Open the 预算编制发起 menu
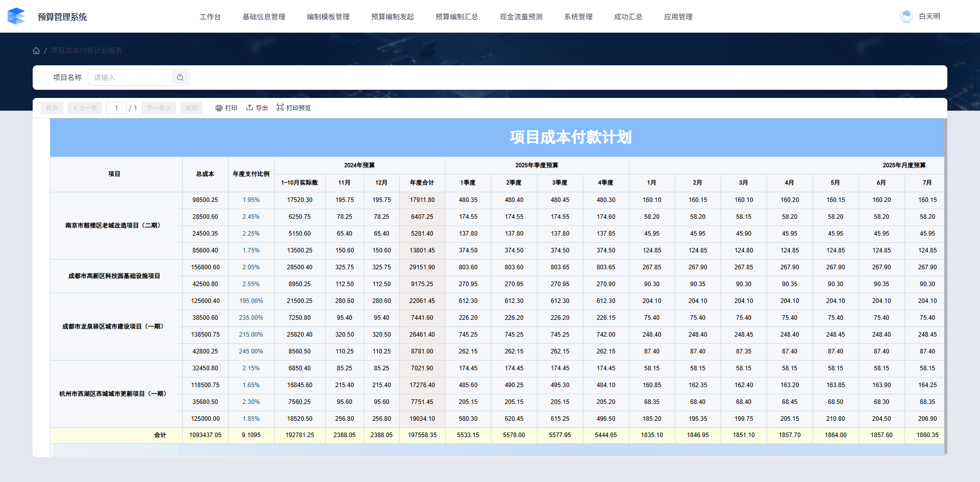Image resolution: width=980 pixels, height=482 pixels. click(393, 17)
